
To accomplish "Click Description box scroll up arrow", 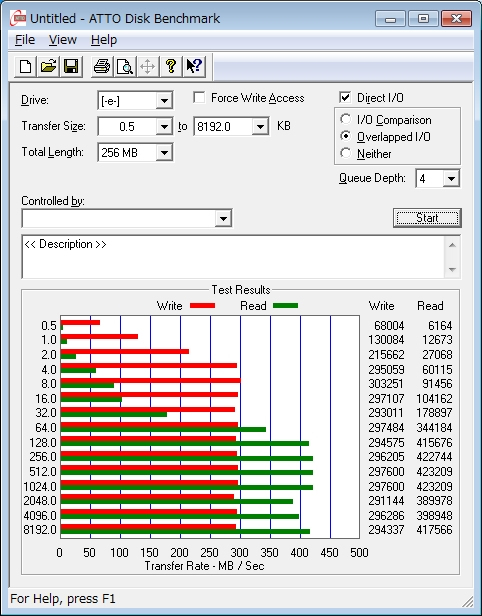I will tap(452, 245).
